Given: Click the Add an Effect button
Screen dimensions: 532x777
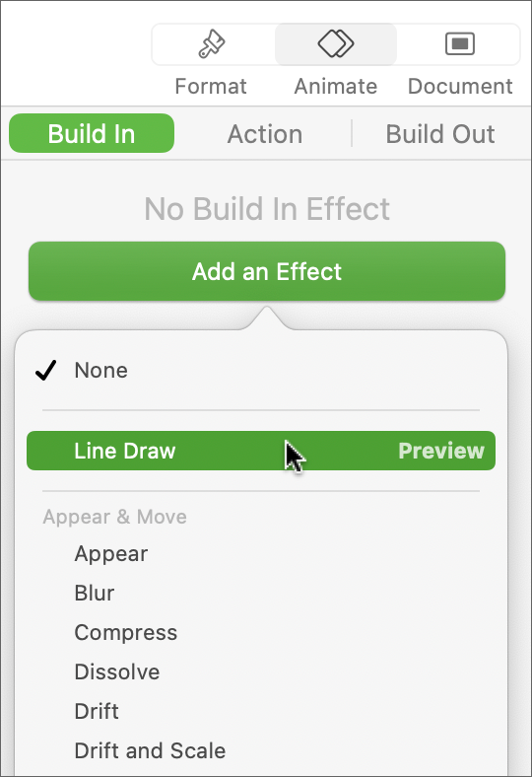Looking at the screenshot, I should (267, 271).
